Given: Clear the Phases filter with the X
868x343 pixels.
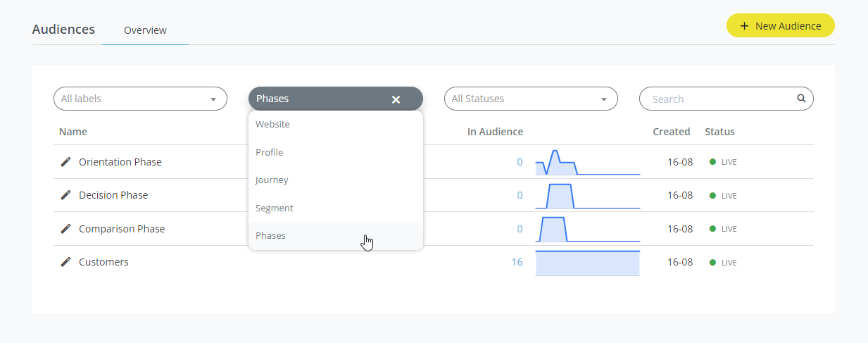Looking at the screenshot, I should pos(396,99).
